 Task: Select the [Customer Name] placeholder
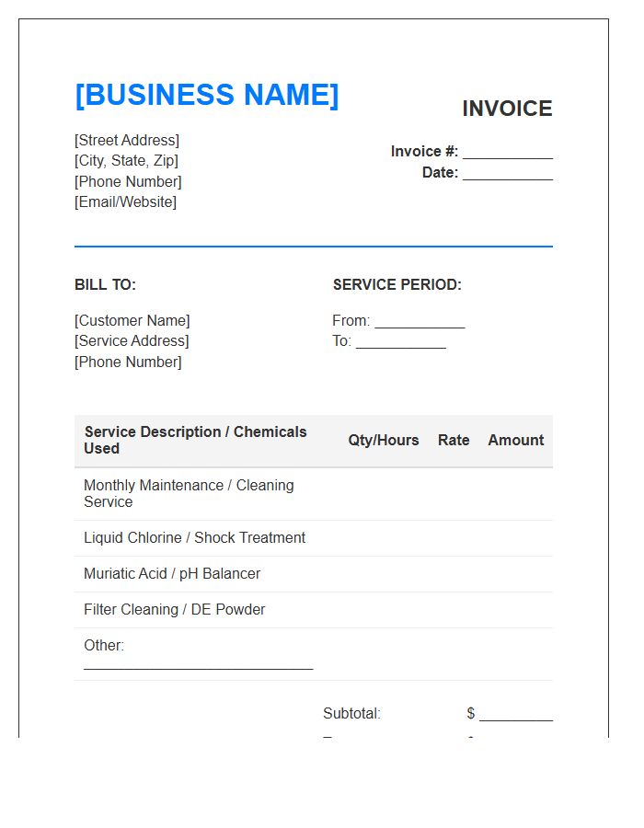[132, 321]
